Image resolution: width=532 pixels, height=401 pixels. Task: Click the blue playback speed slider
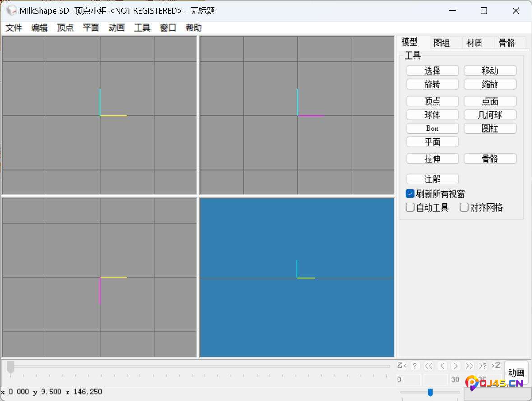point(430,393)
